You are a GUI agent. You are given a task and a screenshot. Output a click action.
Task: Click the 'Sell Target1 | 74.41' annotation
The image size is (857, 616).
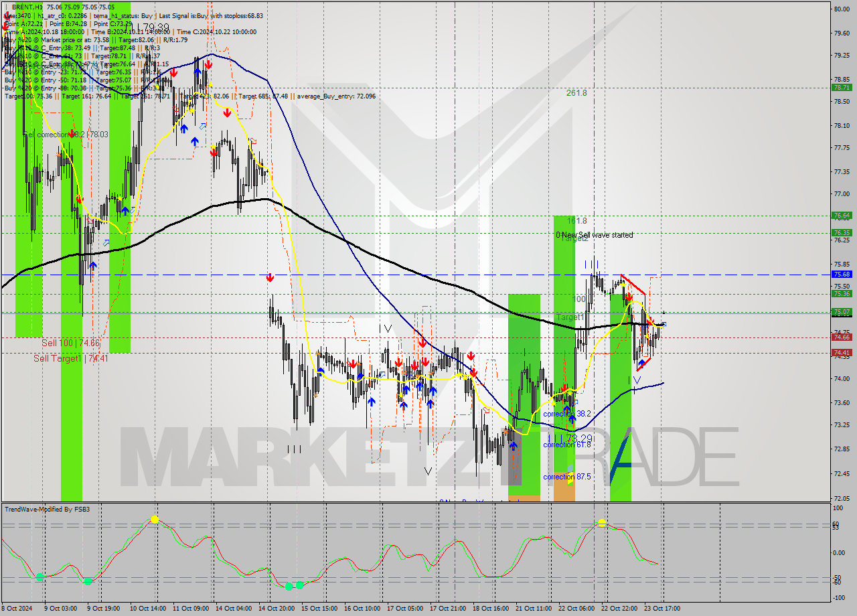click(x=71, y=358)
